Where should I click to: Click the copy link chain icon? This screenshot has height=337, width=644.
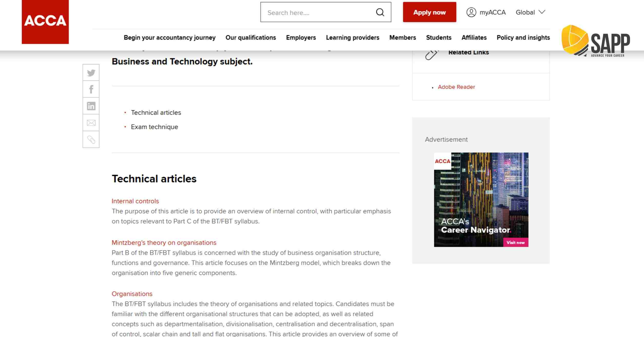(91, 140)
